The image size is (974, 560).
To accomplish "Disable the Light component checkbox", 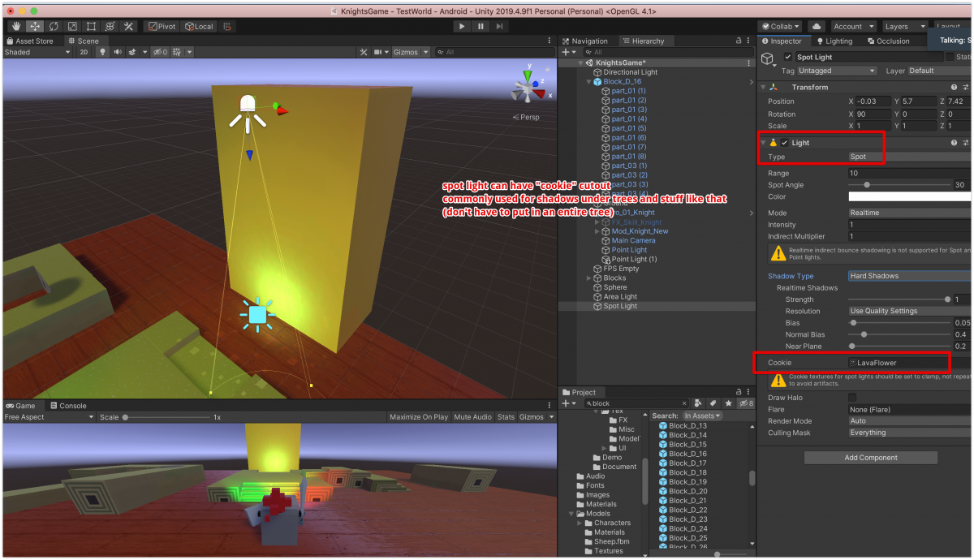I will [784, 143].
